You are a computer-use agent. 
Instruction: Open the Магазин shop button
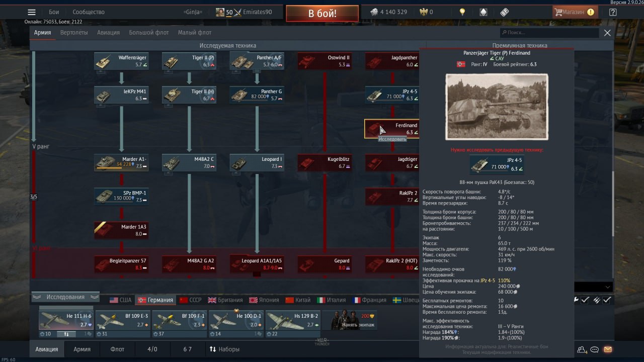[x=575, y=12]
